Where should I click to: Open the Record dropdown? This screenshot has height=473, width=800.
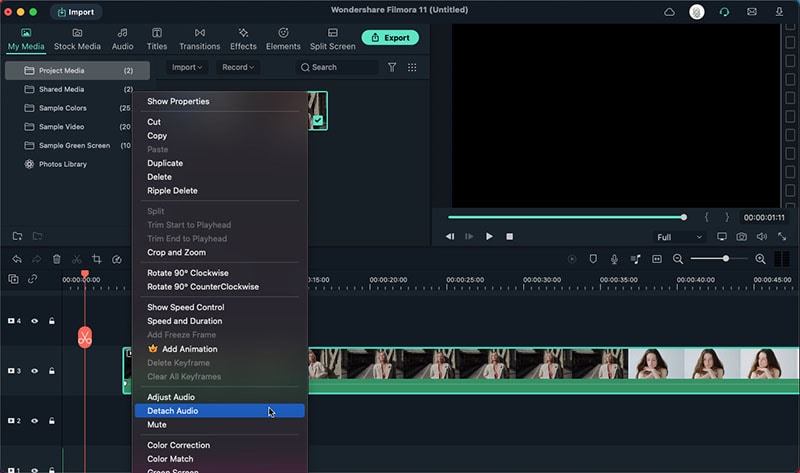point(238,67)
